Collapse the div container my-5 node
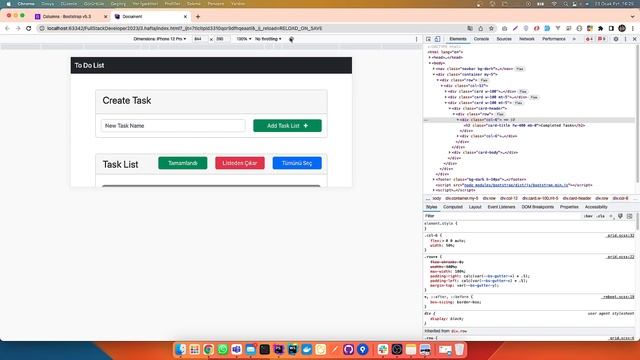 [434, 75]
